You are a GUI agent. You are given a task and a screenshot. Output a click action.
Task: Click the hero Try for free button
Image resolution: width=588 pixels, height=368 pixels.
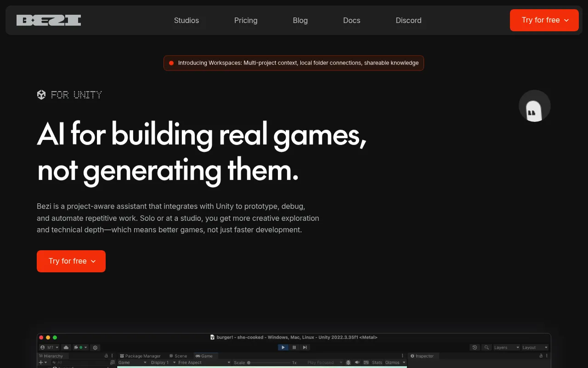point(71,261)
